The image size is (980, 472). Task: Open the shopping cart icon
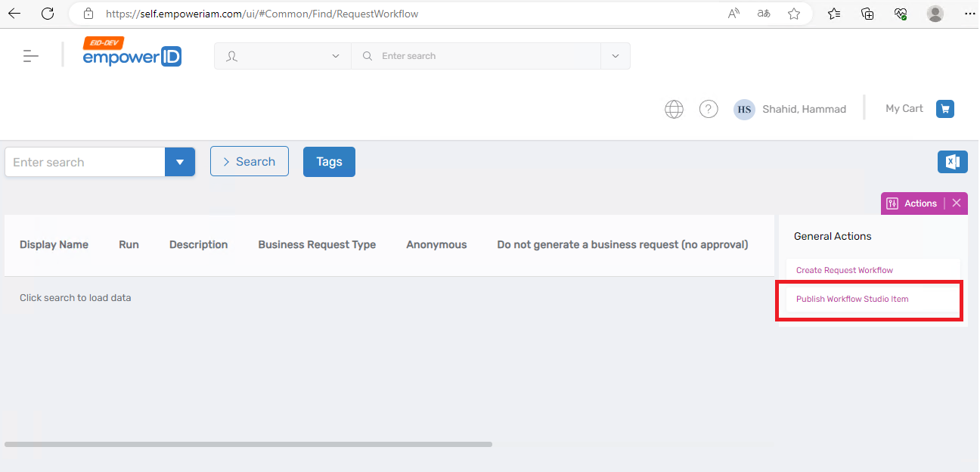click(945, 109)
